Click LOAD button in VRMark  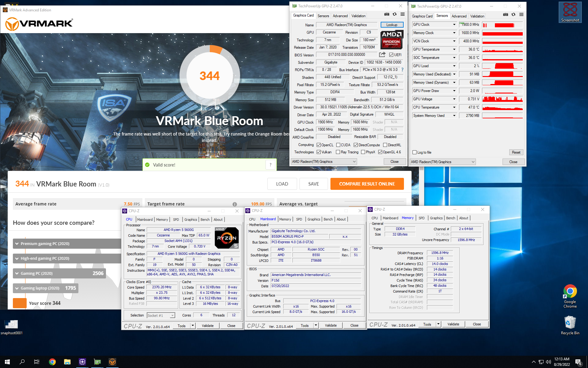(282, 184)
